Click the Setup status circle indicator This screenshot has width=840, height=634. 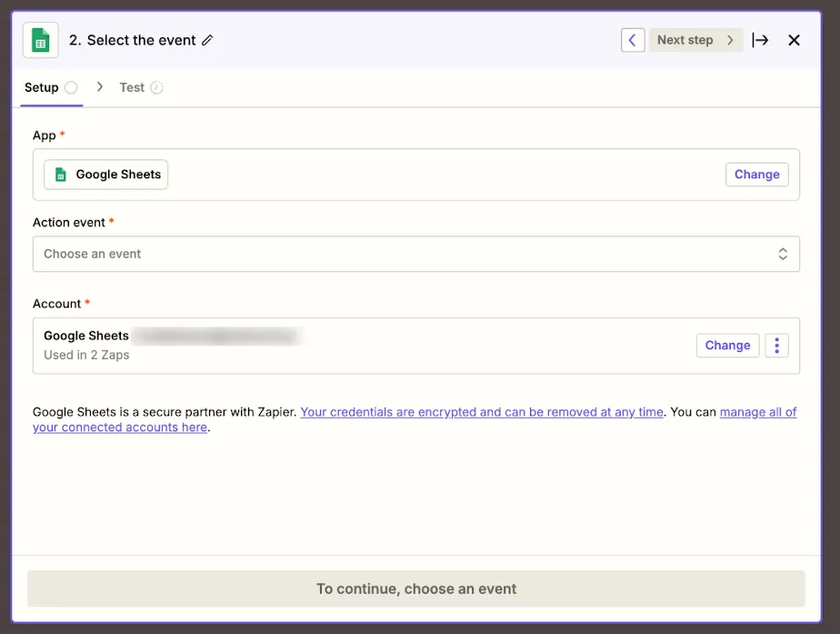(71, 87)
